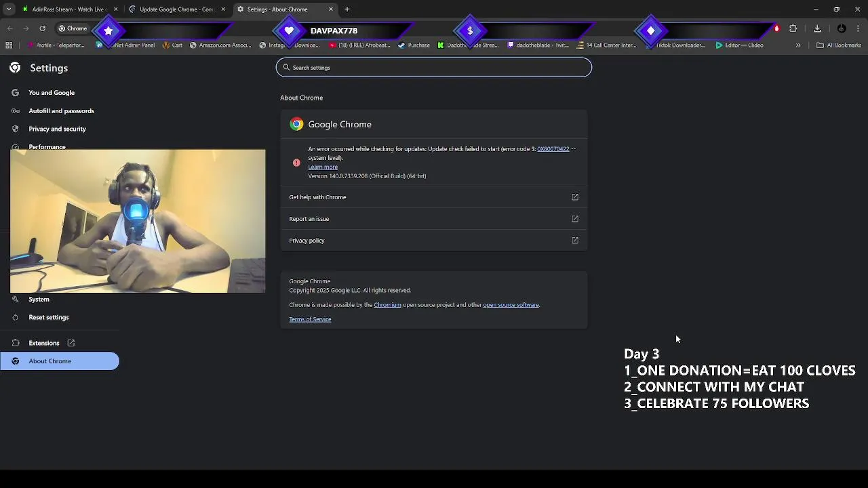This screenshot has width=868, height=488.
Task: Open the Net Admin Panel bookmark
Action: 125,45
